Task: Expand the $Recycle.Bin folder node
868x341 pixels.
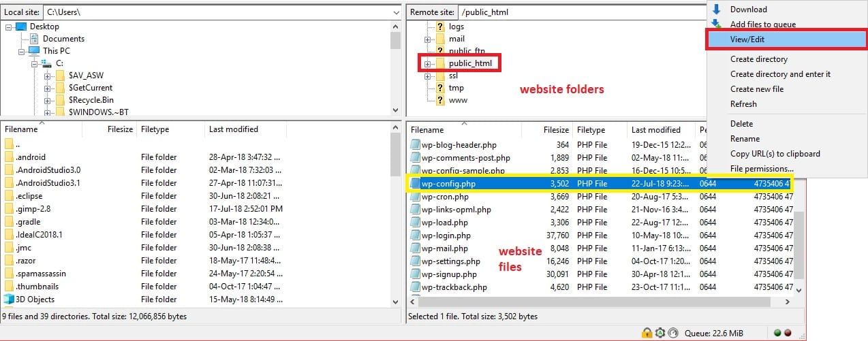Action: click(x=47, y=100)
